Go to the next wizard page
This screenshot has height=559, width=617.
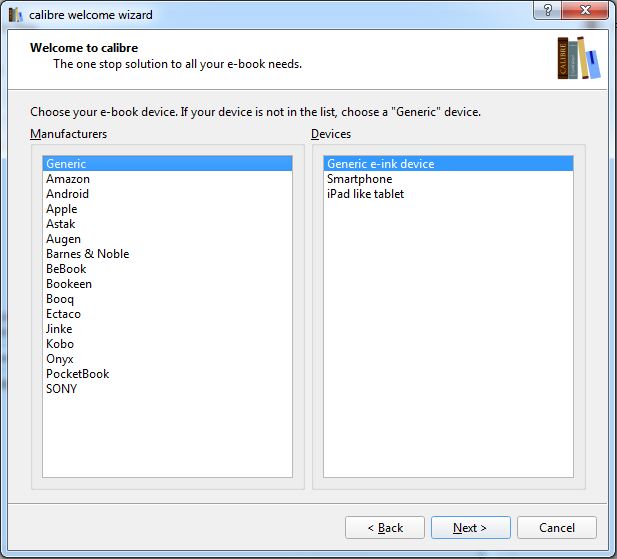point(471,528)
